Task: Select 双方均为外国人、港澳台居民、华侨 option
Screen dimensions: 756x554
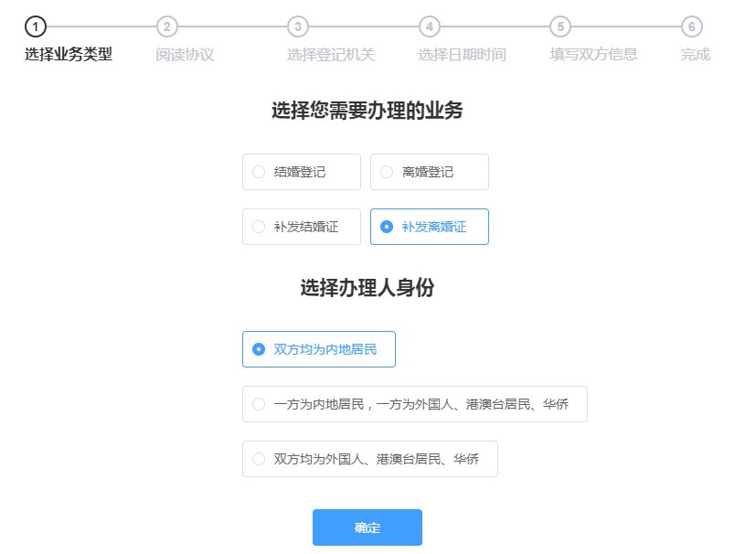Action: point(370,459)
